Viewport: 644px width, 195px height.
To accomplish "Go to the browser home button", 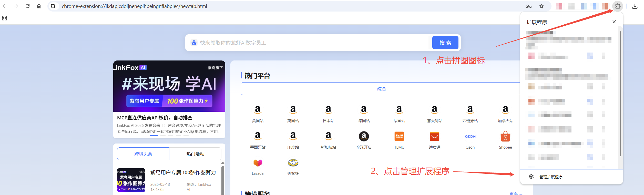I will [x=39, y=6].
